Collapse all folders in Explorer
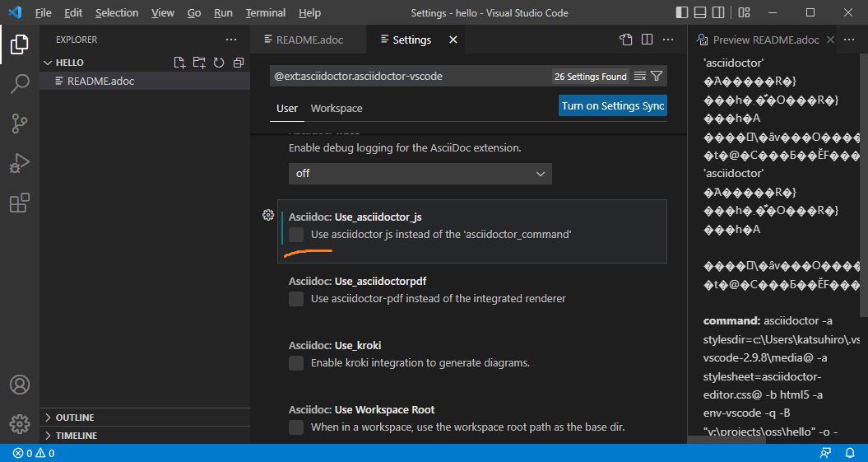This screenshot has height=462, width=868. pos(239,63)
